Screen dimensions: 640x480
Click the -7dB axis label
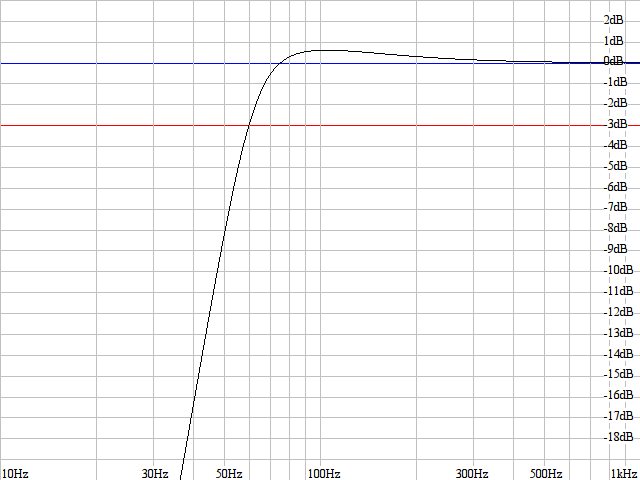pos(615,207)
